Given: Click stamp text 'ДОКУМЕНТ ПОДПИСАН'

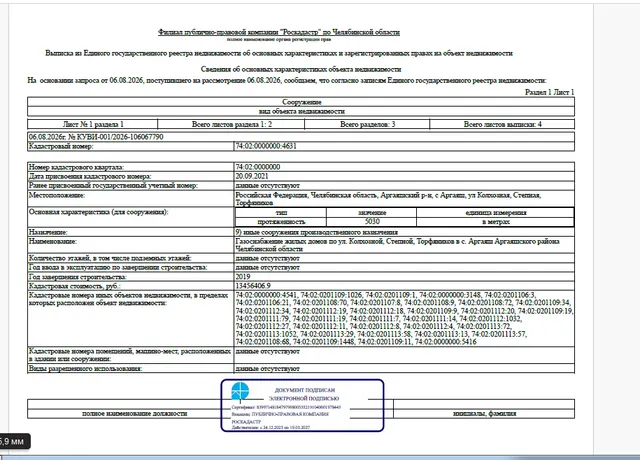Looking at the screenshot, I should pos(304,390).
